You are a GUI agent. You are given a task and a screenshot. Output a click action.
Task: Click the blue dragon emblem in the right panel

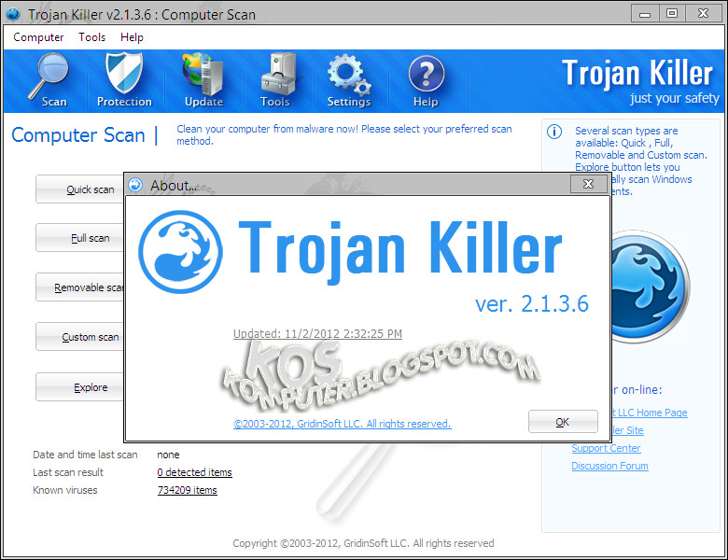click(650, 286)
